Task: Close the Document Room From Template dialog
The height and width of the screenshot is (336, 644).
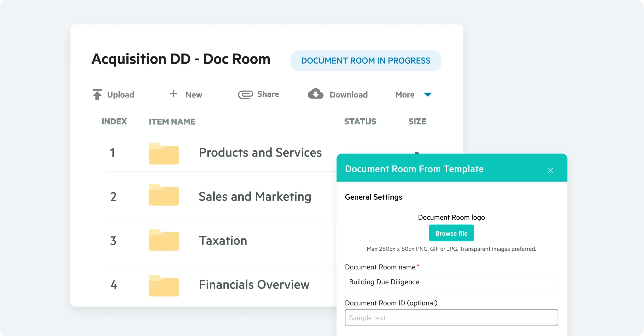Action: (x=551, y=170)
